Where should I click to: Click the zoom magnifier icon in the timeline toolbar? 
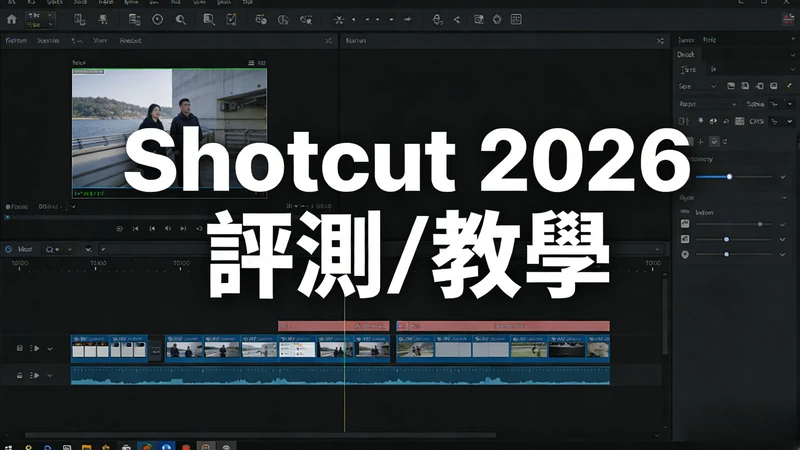[x=48, y=248]
